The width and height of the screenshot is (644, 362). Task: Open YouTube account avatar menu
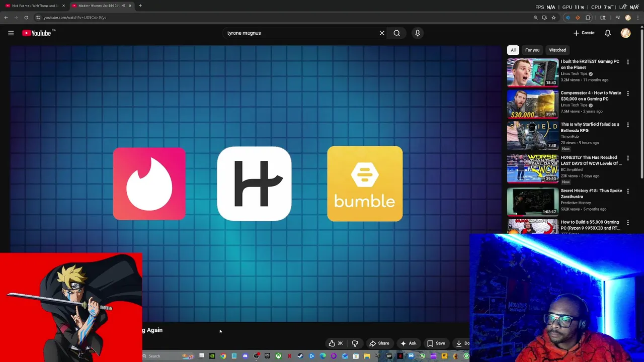[625, 33]
